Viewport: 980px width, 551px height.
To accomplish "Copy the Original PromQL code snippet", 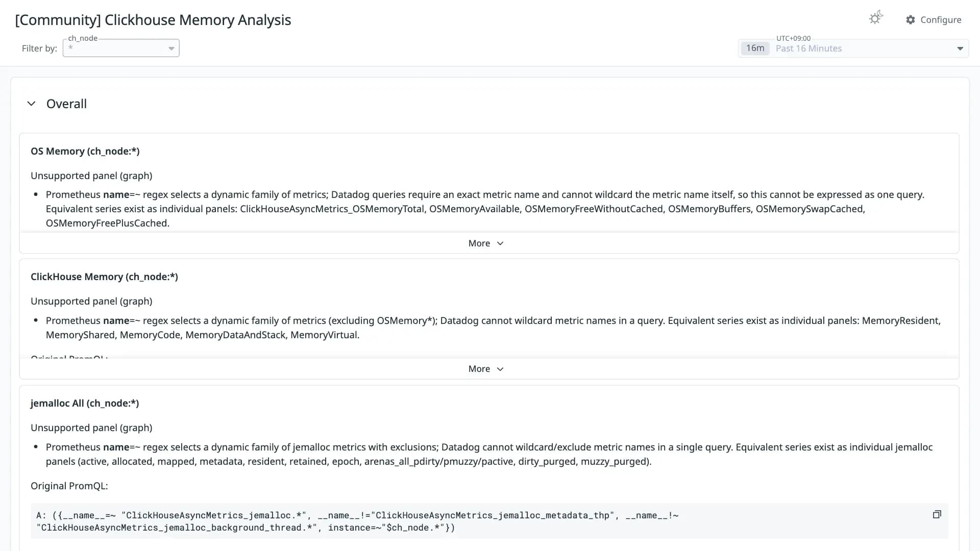I will 937,514.
